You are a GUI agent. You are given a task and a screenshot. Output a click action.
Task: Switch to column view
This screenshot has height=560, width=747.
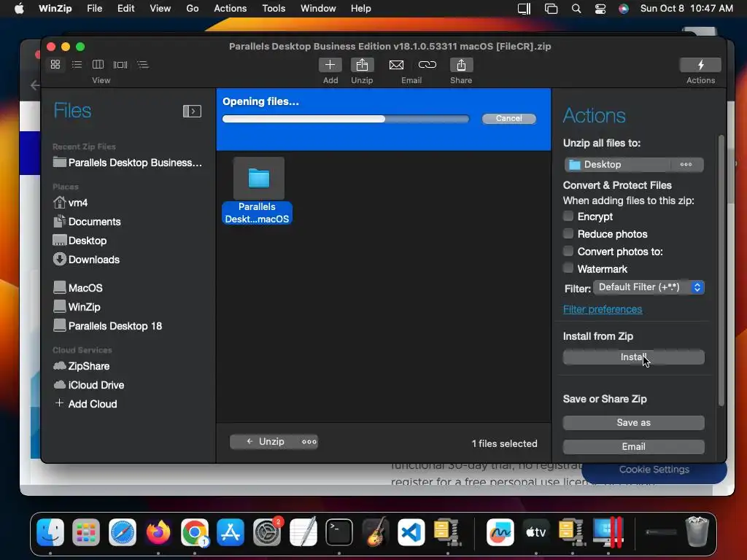click(x=98, y=64)
